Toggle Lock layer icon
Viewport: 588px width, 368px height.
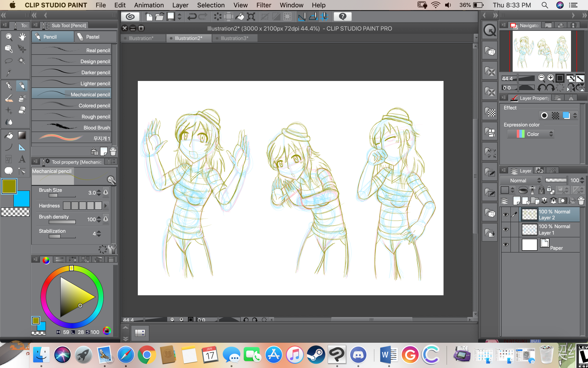pos(541,190)
